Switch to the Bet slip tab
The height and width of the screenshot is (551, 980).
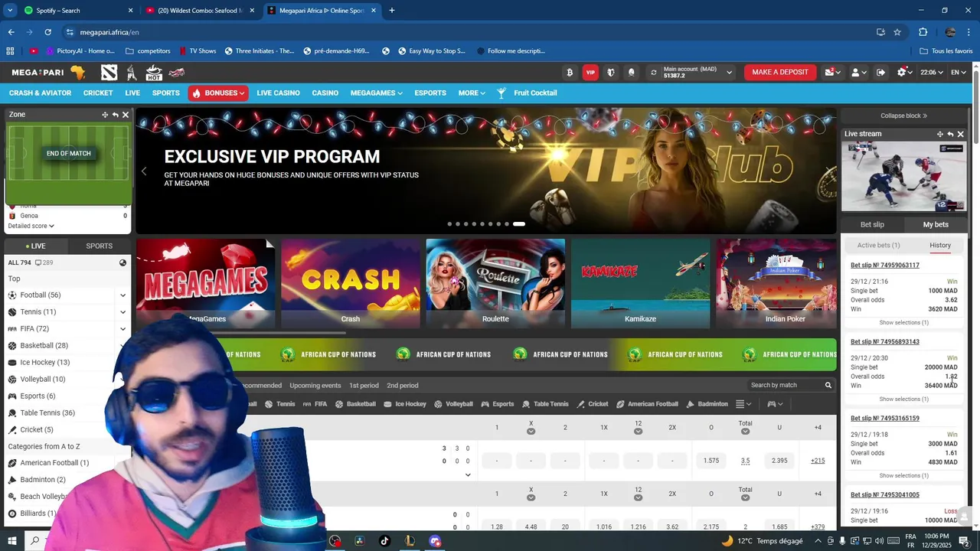(x=872, y=224)
